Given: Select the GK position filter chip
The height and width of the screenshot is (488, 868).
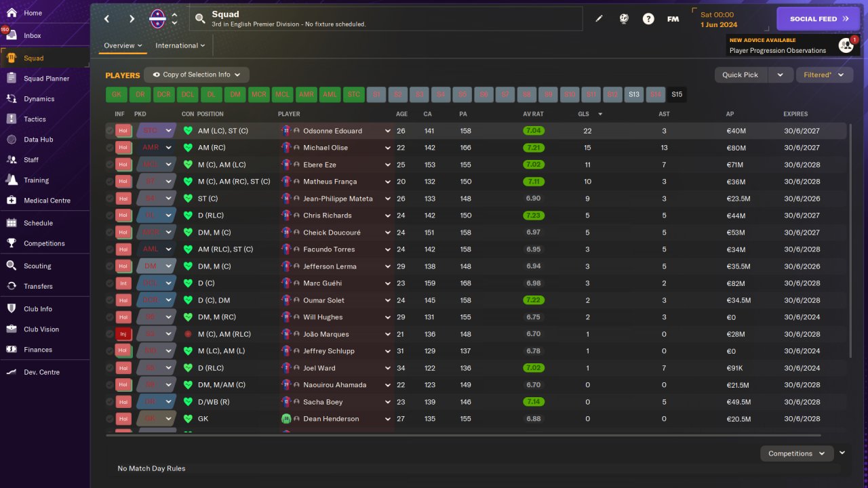Looking at the screenshot, I should tap(117, 94).
